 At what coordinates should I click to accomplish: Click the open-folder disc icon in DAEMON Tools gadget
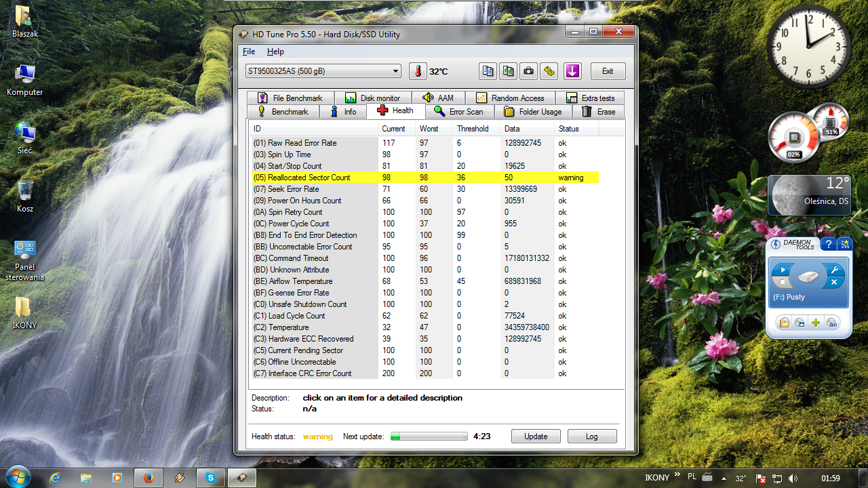(784, 323)
